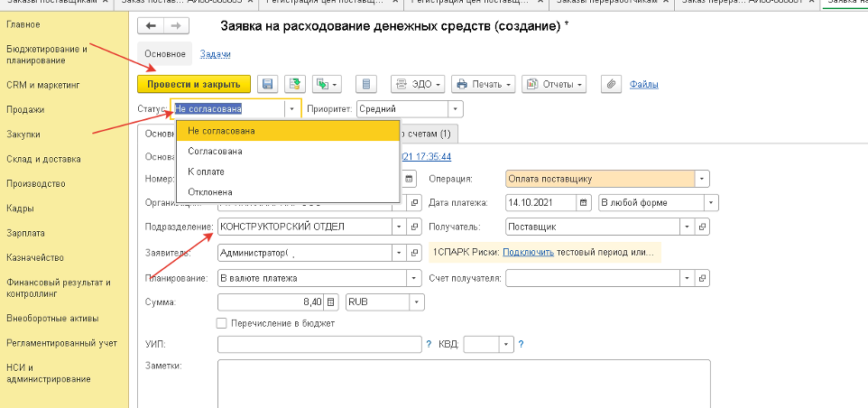Screen dimensions: 868x408
Task: Open the Задачи link tab
Action: click(x=215, y=53)
